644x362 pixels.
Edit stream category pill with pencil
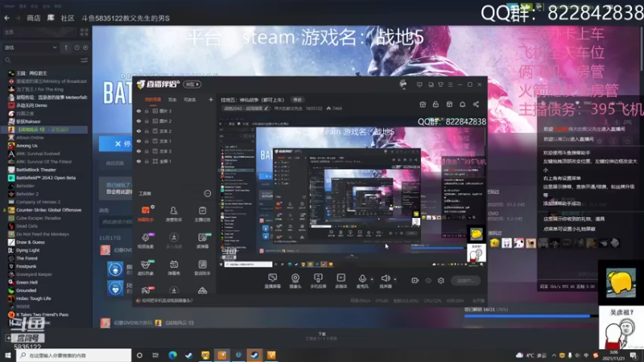246,109
